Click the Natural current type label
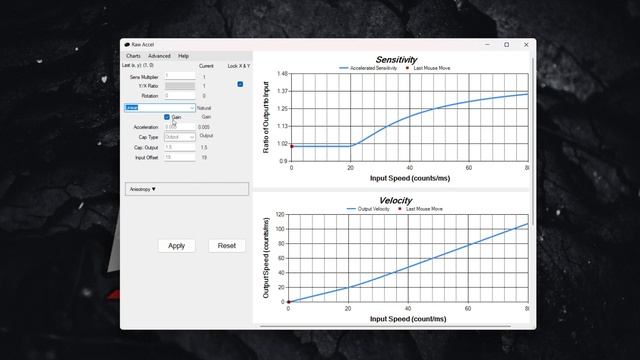 [x=204, y=108]
